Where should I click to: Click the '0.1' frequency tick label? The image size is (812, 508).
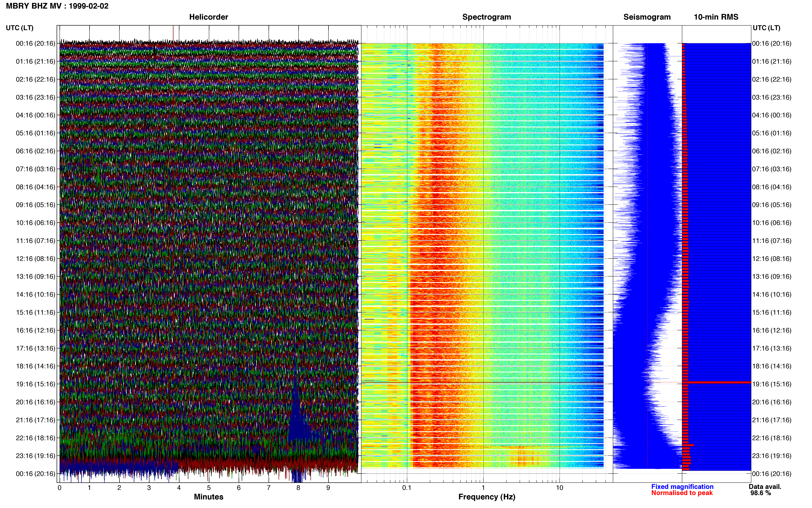(x=407, y=488)
